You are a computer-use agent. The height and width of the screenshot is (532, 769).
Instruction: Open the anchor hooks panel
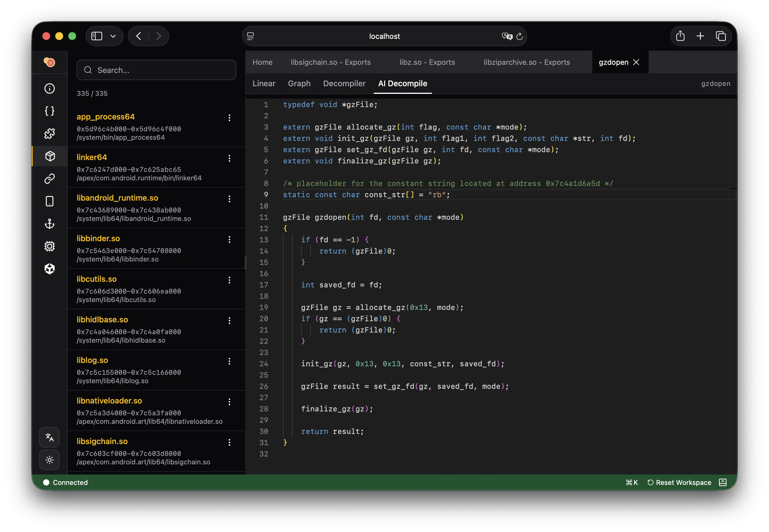49,224
